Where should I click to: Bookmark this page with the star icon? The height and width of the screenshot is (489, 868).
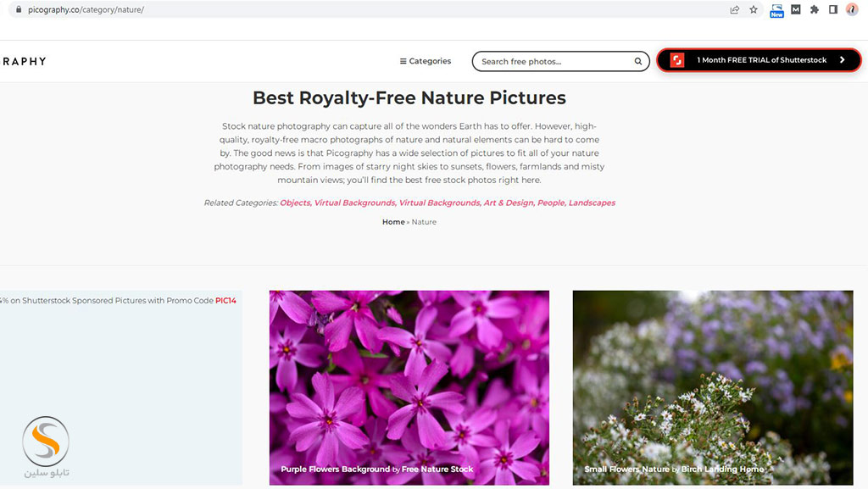pos(754,10)
